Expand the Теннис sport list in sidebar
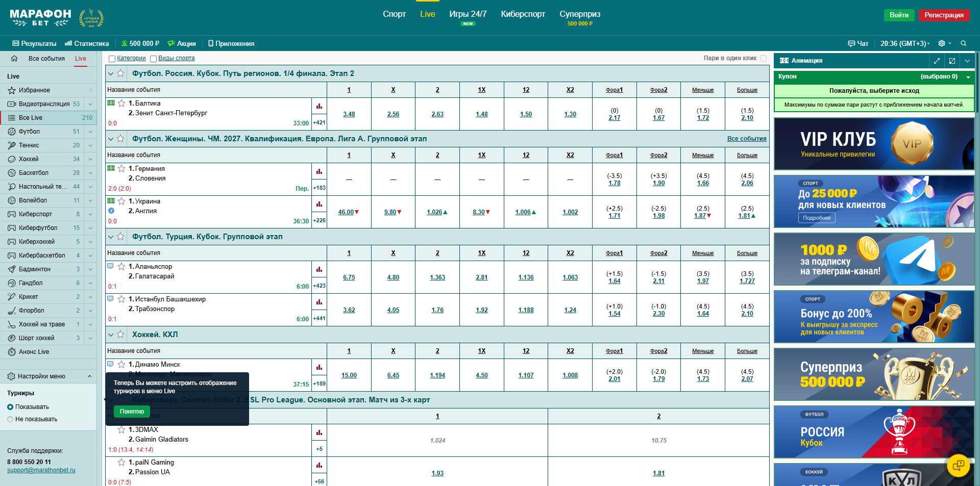The width and height of the screenshot is (980, 486). [90, 145]
